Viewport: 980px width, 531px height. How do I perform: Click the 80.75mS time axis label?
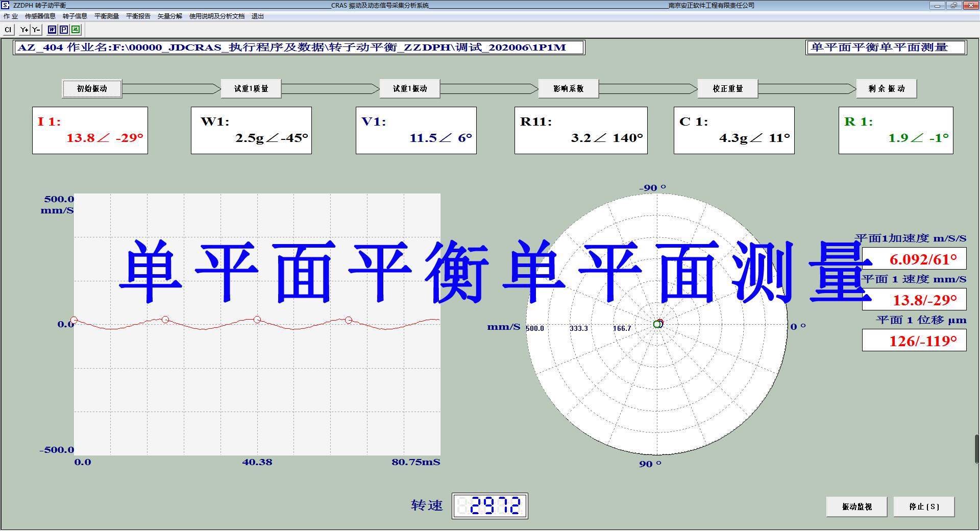[416, 462]
